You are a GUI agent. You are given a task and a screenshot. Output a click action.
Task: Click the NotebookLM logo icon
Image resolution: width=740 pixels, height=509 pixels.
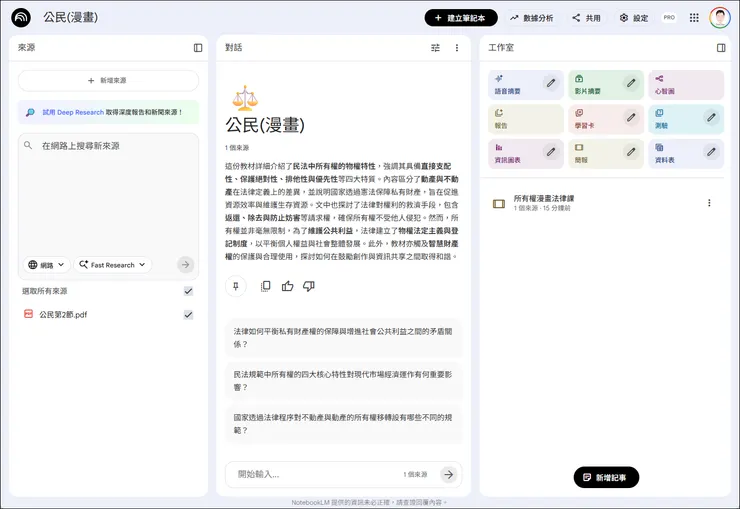(21, 18)
